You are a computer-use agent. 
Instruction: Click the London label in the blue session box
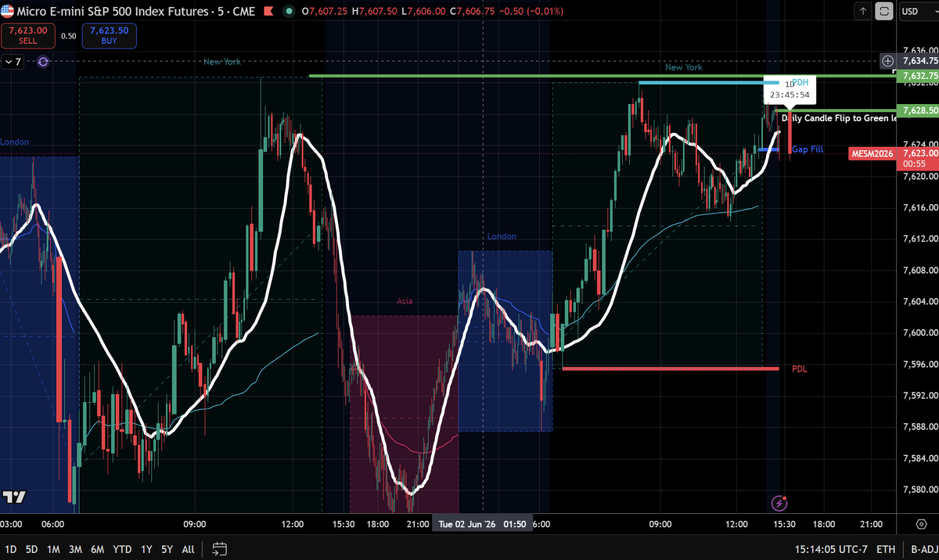coord(502,236)
